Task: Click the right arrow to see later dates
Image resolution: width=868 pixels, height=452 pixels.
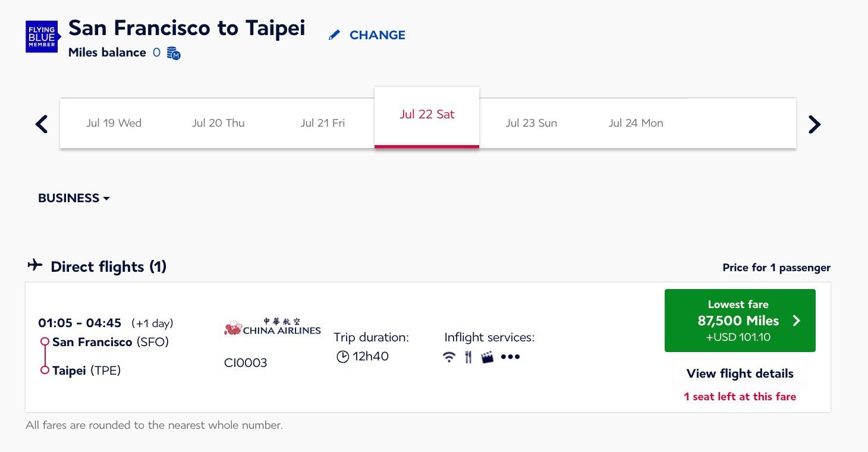Action: (814, 124)
